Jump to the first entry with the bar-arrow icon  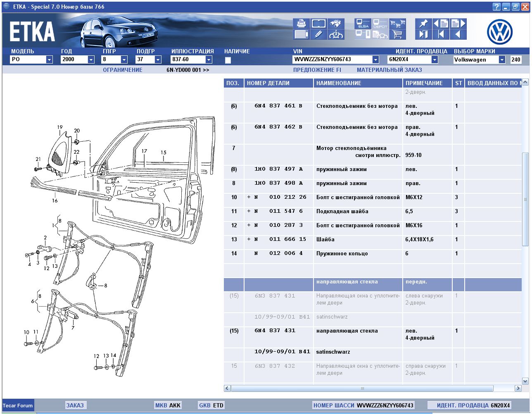click(x=441, y=34)
